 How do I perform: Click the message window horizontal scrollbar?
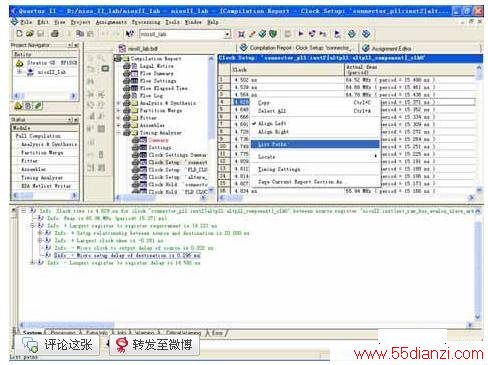click(x=245, y=324)
